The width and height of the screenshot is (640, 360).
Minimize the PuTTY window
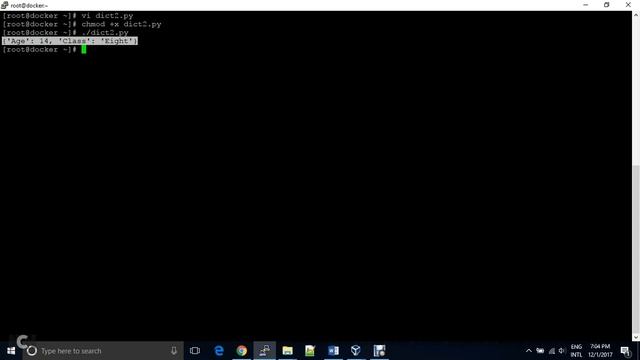click(x=586, y=5)
